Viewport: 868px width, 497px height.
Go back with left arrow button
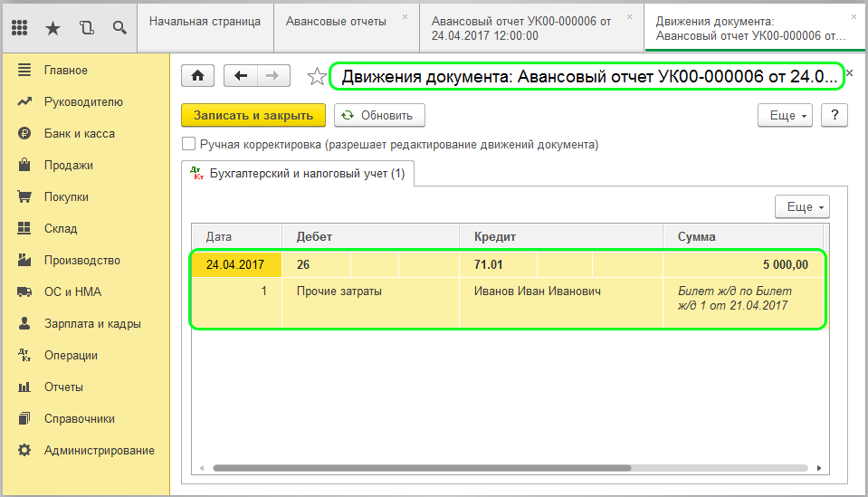coord(241,76)
